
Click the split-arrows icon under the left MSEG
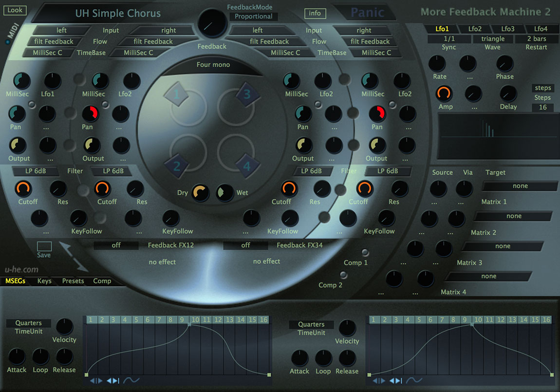click(96, 381)
